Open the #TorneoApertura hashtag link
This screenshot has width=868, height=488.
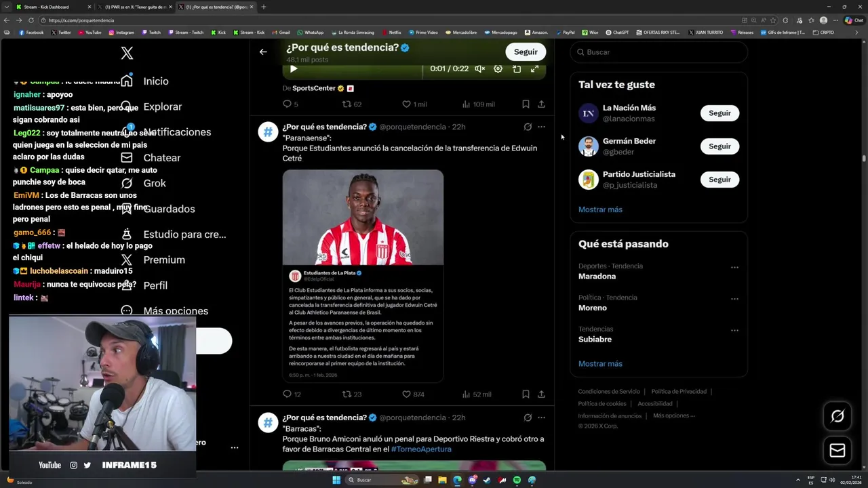421,449
